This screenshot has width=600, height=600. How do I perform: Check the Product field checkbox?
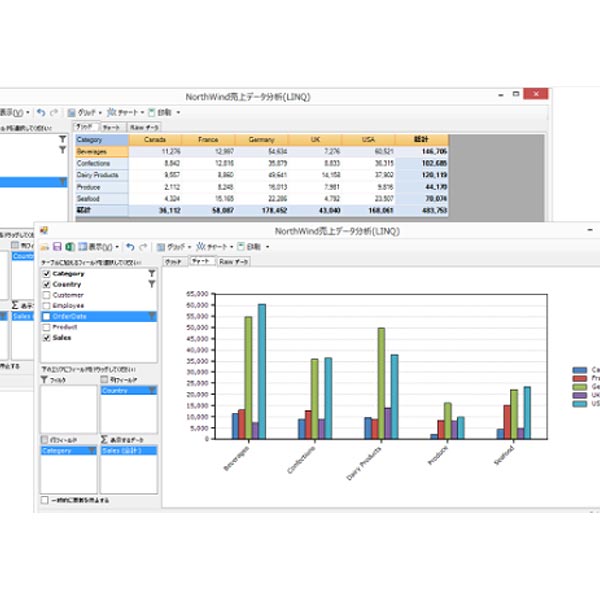(47, 327)
